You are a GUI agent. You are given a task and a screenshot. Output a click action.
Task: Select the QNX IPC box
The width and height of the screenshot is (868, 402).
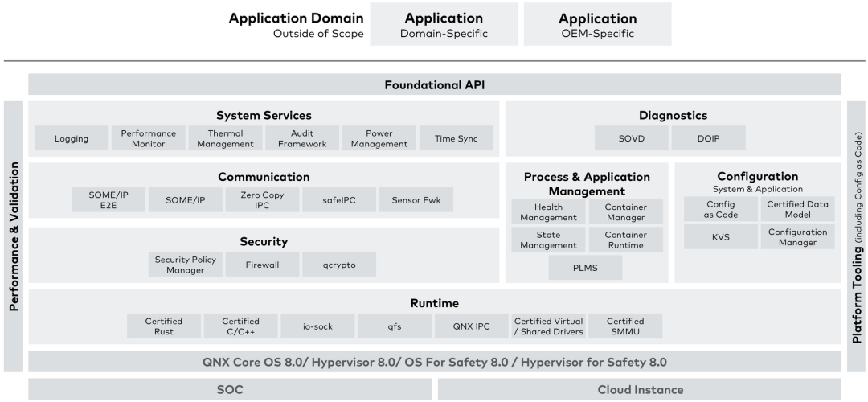point(472,326)
